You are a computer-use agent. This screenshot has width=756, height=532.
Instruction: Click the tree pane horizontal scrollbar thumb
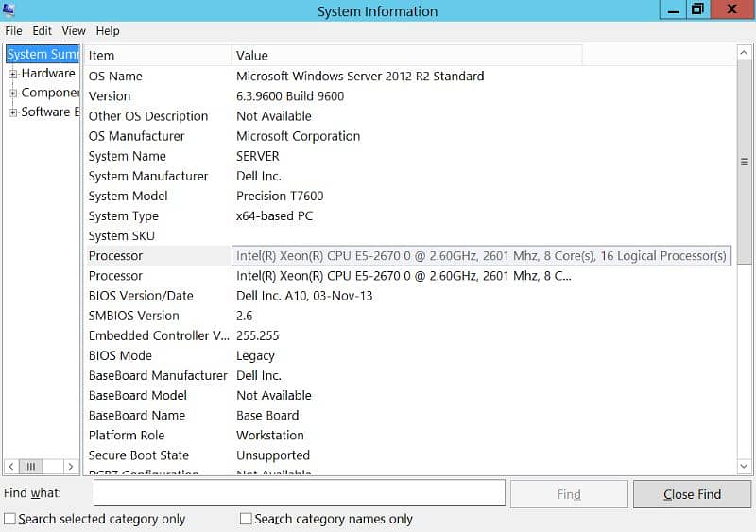[x=31, y=467]
